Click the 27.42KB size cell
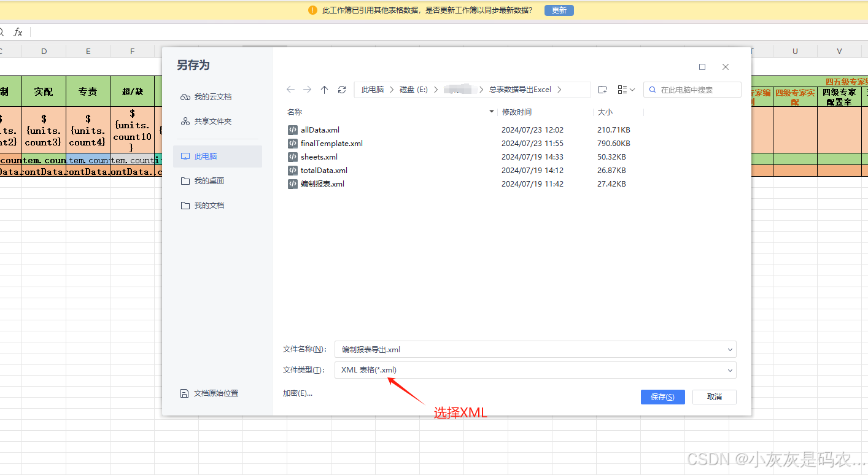Screen dimensions: 868x475 tap(611, 184)
